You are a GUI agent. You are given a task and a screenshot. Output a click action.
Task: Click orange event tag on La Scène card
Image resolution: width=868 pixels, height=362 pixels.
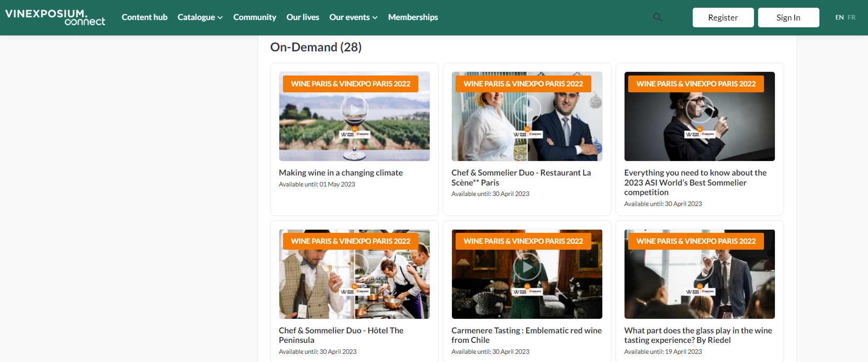pyautogui.click(x=523, y=84)
